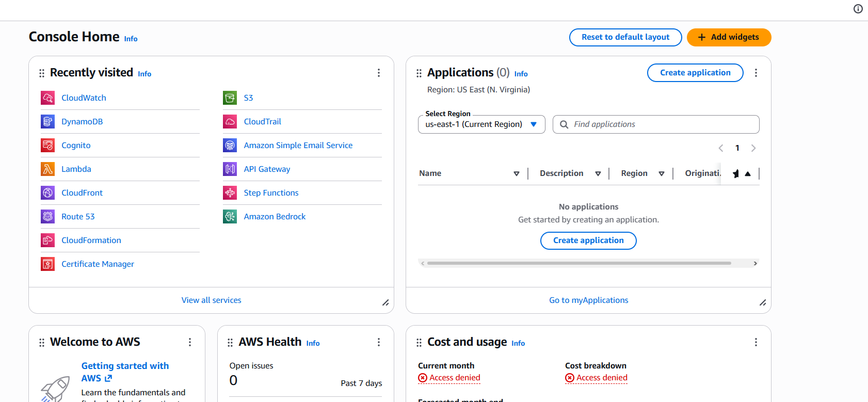Image resolution: width=868 pixels, height=402 pixels.
Task: Open the Step Functions text link
Action: 271,193
